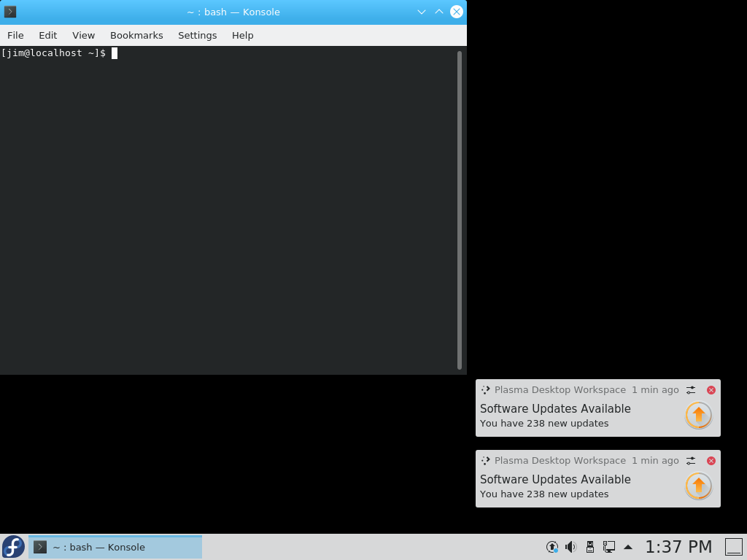Click the terminal scrollbar in Konsole
747x560 pixels.
[460, 210]
